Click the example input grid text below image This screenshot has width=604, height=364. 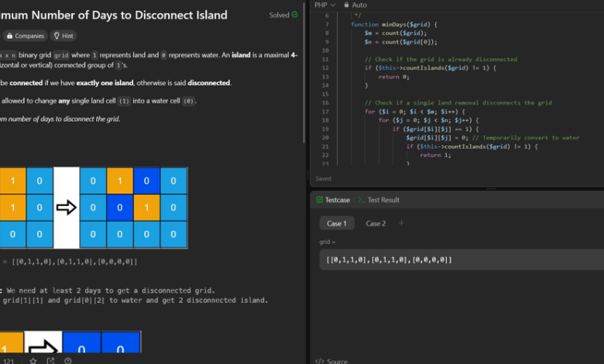tap(70, 262)
